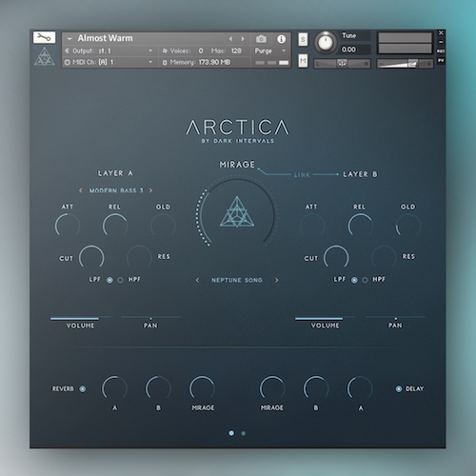Click Layer A GLD knob
The image size is (476, 476).
click(x=163, y=226)
